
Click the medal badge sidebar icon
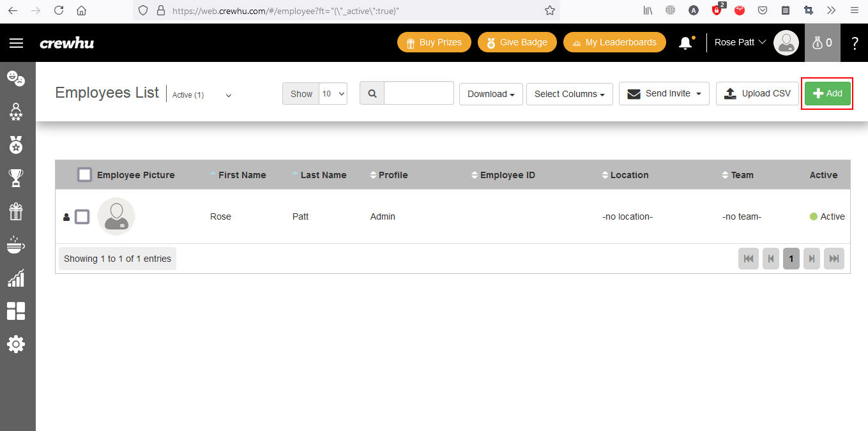(16, 145)
